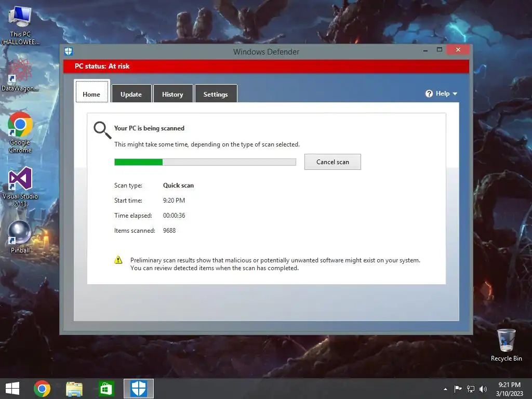532x399 pixels.
Task: Click the green scan progress bar
Action: (205, 162)
